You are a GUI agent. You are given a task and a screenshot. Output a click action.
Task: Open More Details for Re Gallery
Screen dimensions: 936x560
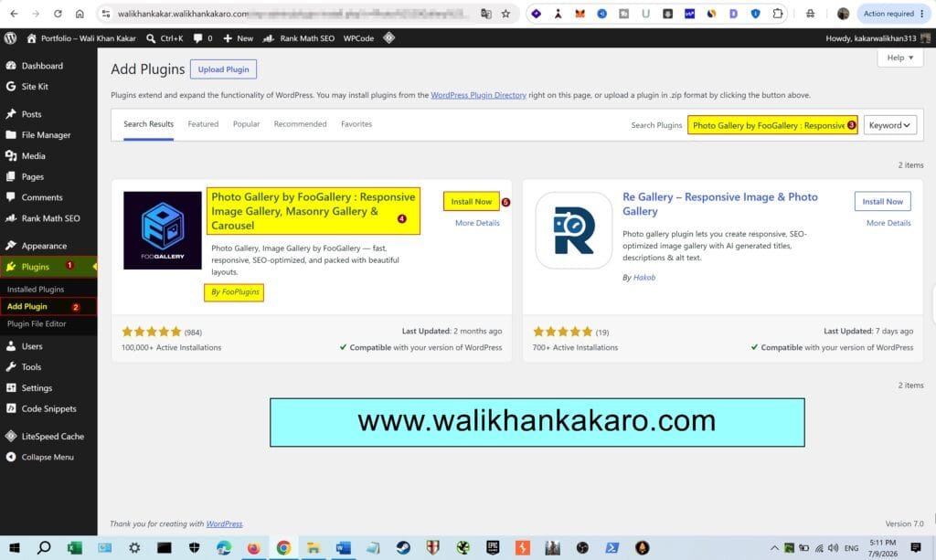[x=888, y=223]
